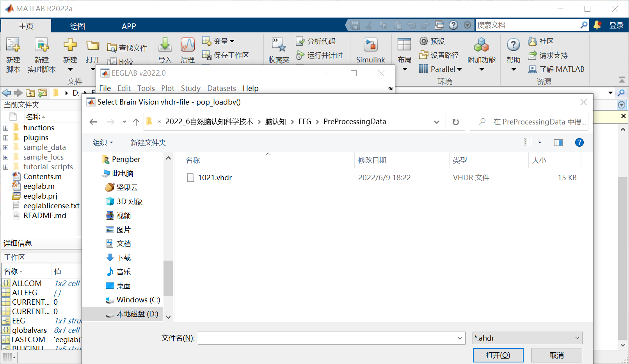This screenshot has height=364, width=629.
Task: Expand the address bar path history dropdown
Action: click(x=437, y=122)
